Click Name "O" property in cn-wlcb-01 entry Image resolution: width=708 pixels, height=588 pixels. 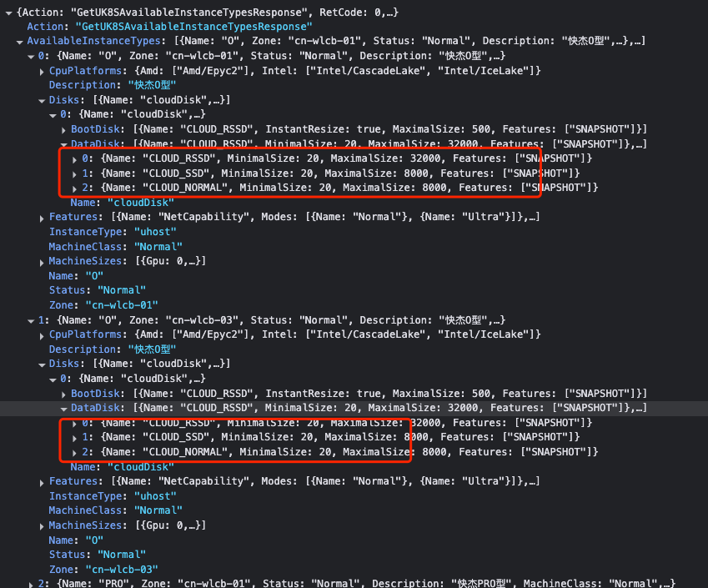tap(76, 276)
